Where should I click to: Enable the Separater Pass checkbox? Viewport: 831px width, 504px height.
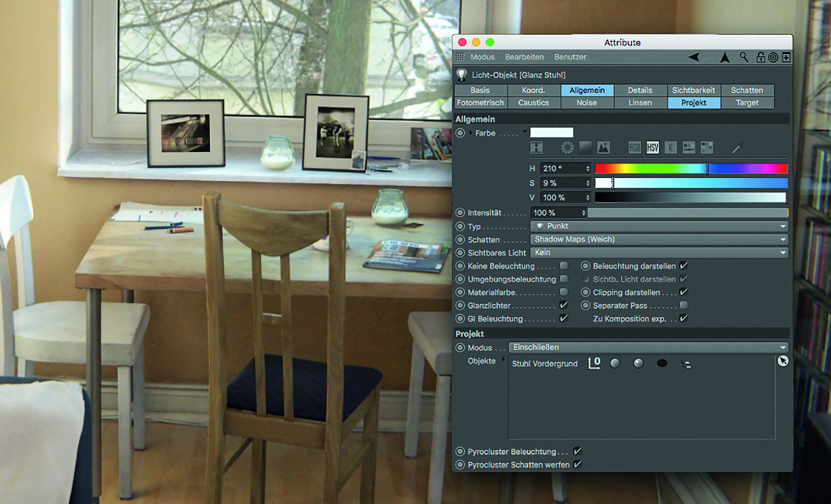[685, 306]
